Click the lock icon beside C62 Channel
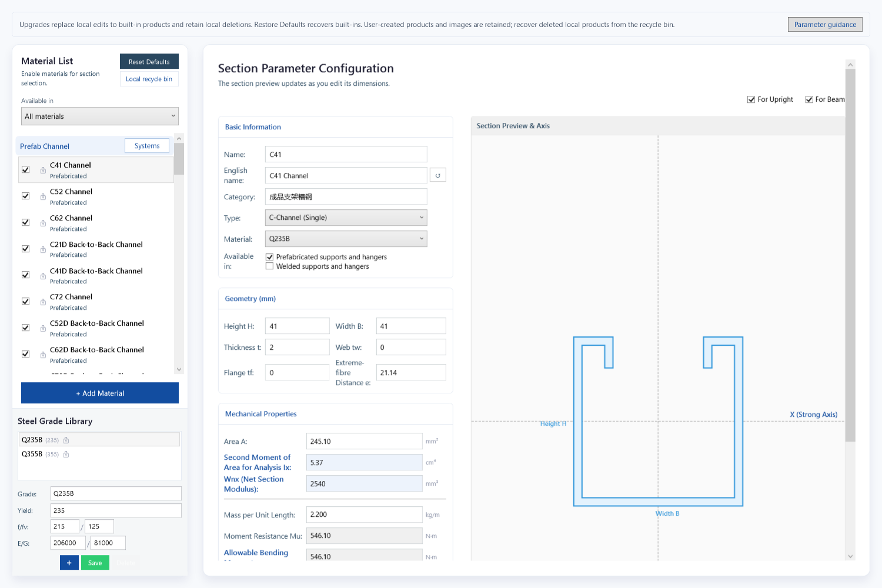The height and width of the screenshot is (588, 882). click(x=43, y=223)
